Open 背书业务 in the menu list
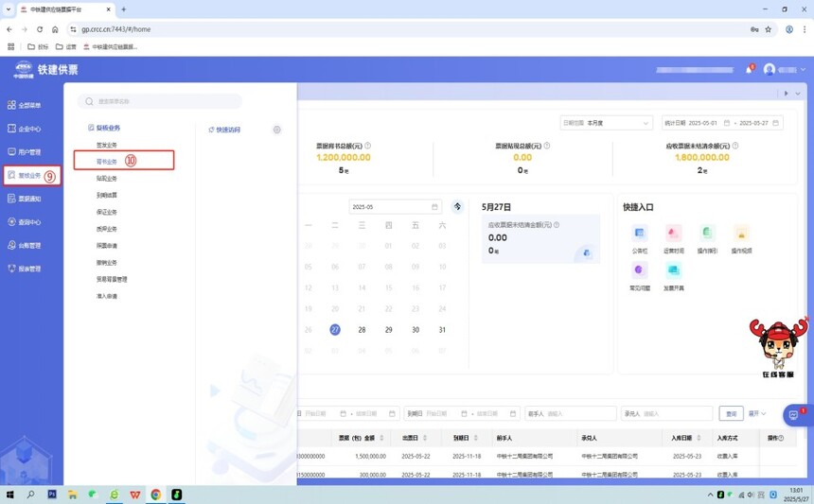 107,161
